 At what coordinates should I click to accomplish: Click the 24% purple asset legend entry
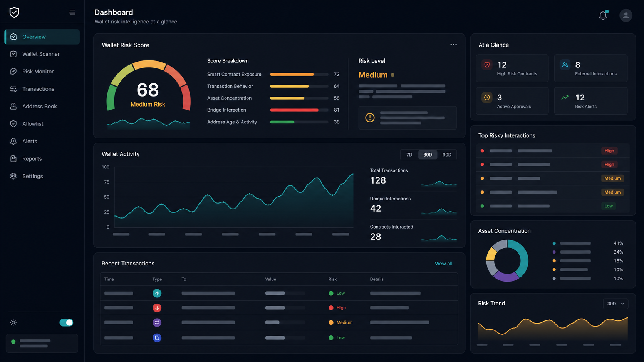click(588, 252)
